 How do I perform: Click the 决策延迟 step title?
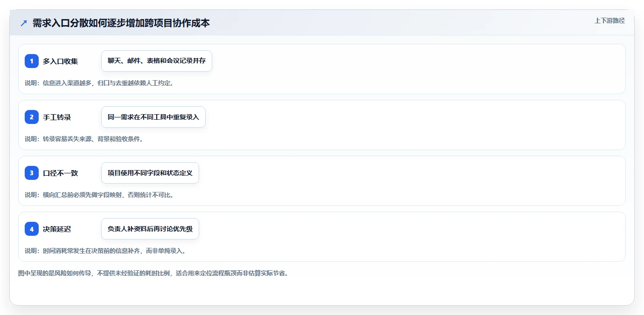(x=57, y=229)
